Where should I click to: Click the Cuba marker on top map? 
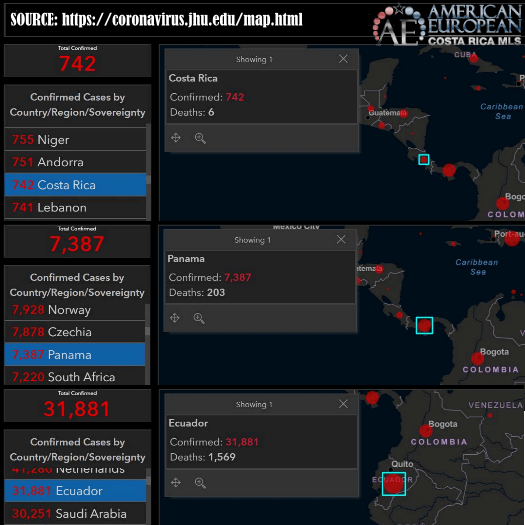tap(473, 58)
